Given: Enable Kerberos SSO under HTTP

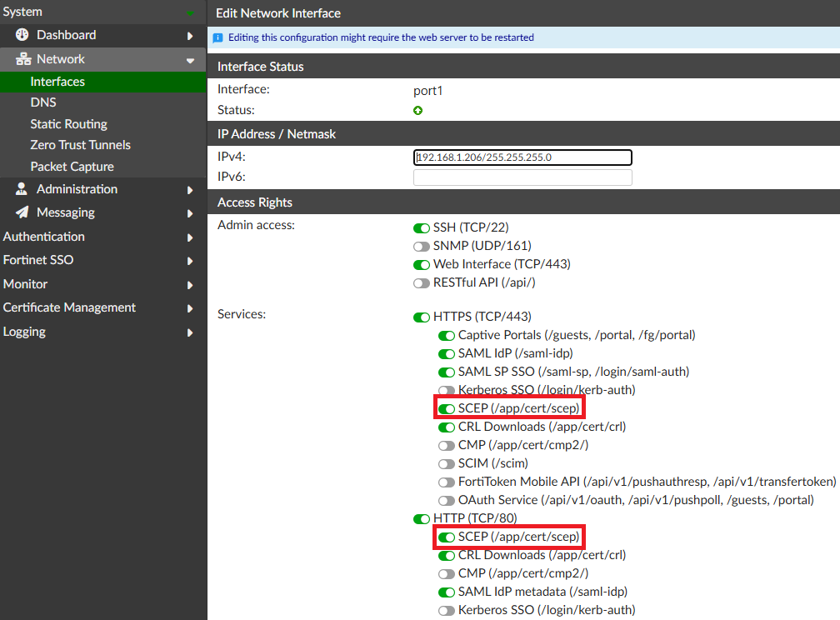Looking at the screenshot, I should pos(447,610).
